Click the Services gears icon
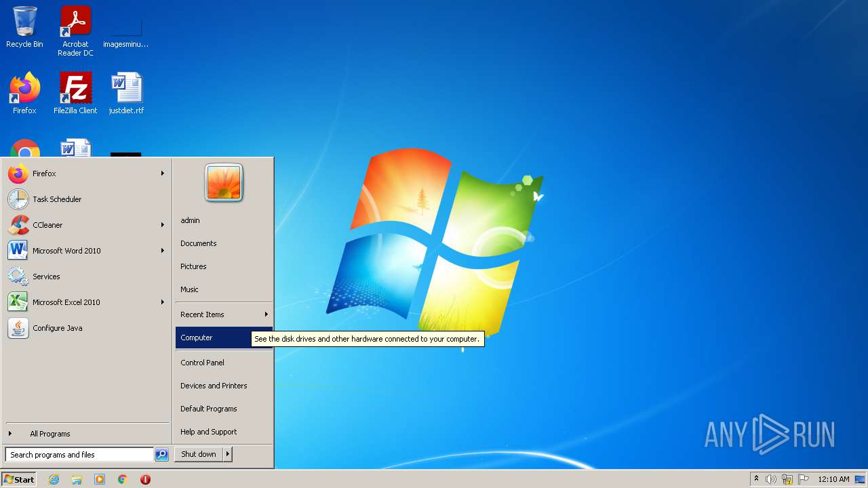The width and height of the screenshot is (868, 488). pos(18,277)
